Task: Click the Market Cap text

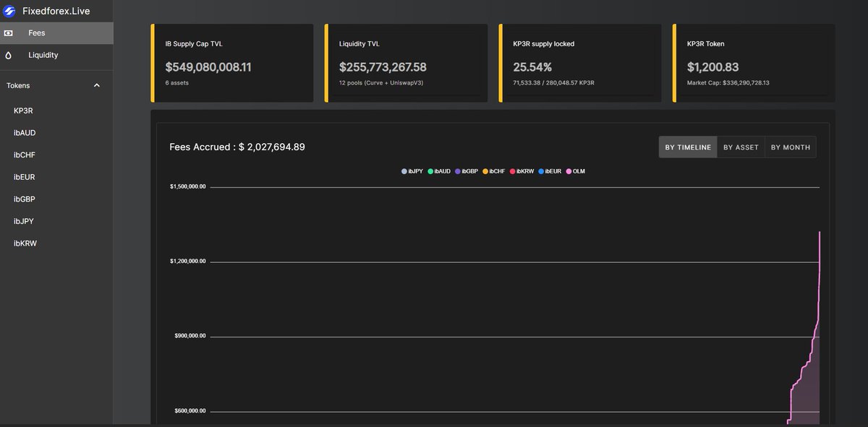Action: pyautogui.click(x=728, y=83)
